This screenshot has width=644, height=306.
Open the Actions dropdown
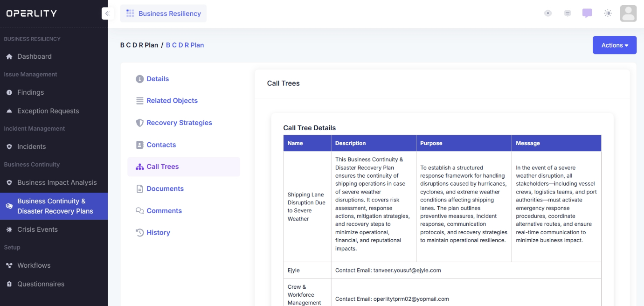tap(615, 45)
